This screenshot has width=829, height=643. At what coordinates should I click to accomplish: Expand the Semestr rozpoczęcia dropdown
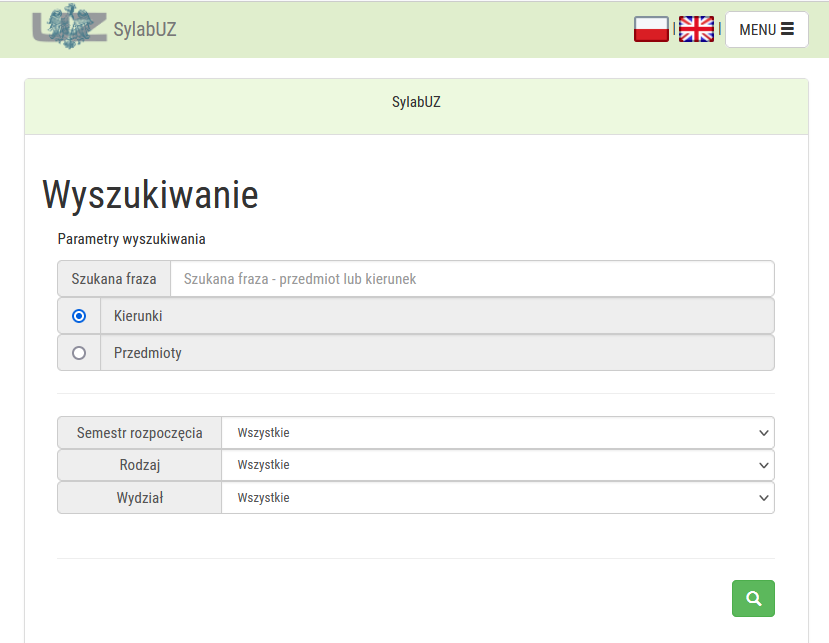click(497, 433)
